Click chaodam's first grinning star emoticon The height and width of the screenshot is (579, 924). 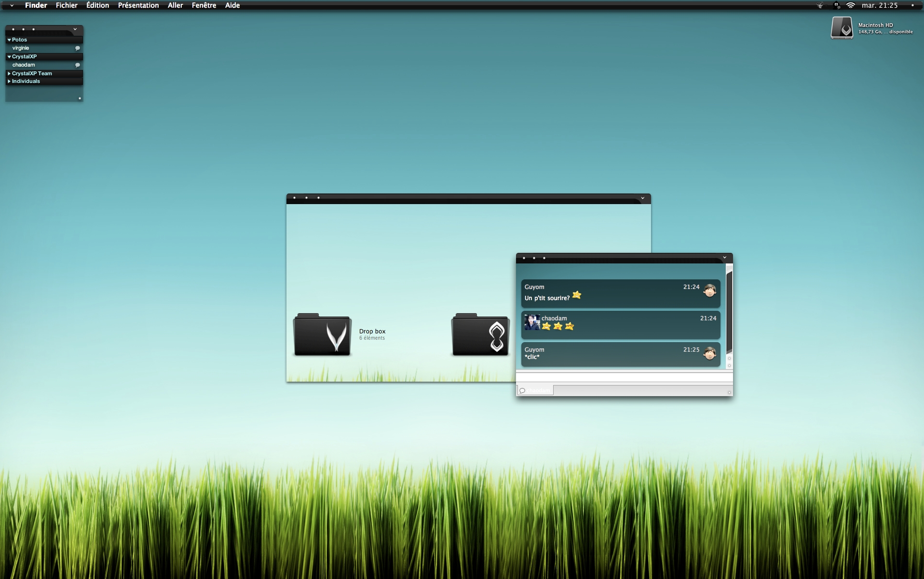tap(546, 326)
